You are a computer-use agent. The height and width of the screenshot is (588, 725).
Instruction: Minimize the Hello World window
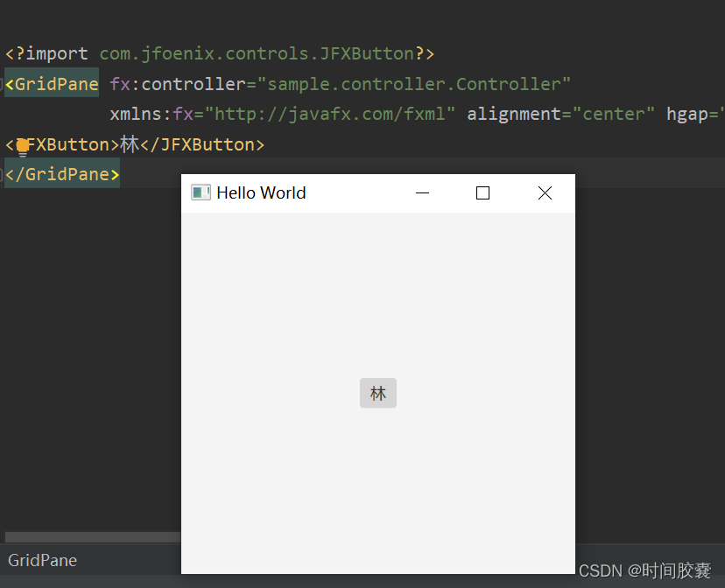422,193
